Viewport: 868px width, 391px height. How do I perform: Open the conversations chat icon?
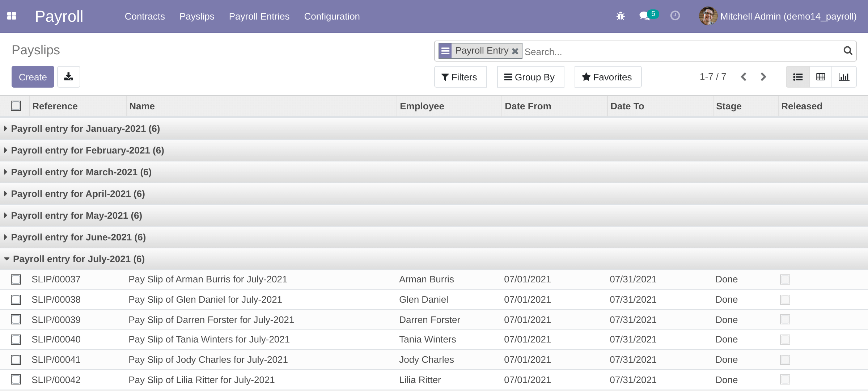coord(644,16)
